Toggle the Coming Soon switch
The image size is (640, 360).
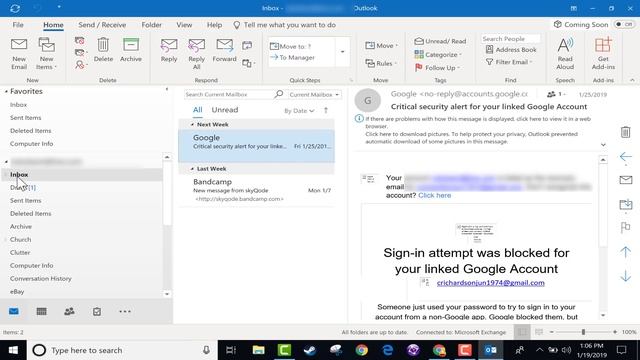(x=624, y=24)
